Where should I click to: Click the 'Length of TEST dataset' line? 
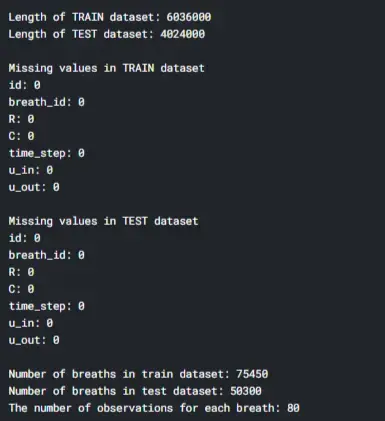107,34
